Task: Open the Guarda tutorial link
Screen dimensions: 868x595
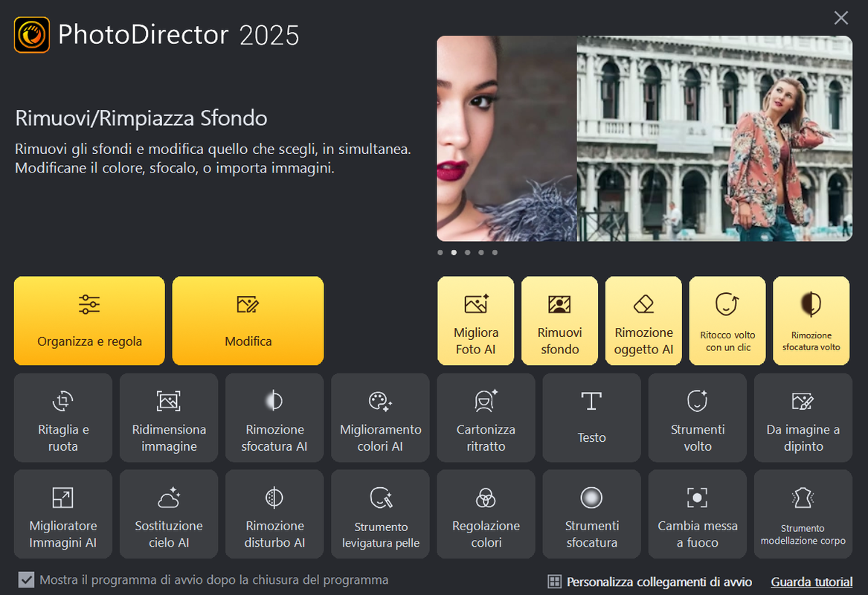Action: click(811, 582)
